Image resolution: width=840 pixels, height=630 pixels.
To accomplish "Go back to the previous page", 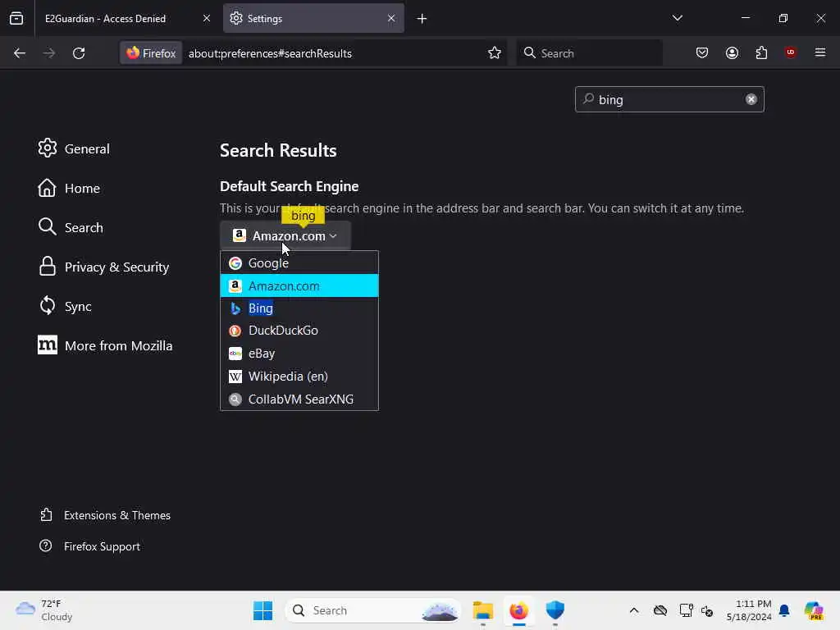I will (x=20, y=53).
